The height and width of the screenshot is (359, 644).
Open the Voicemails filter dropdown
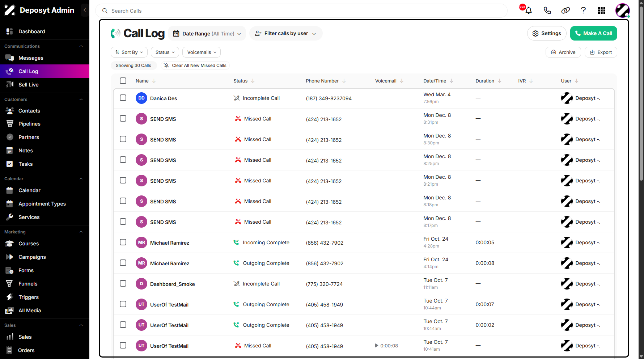point(202,52)
